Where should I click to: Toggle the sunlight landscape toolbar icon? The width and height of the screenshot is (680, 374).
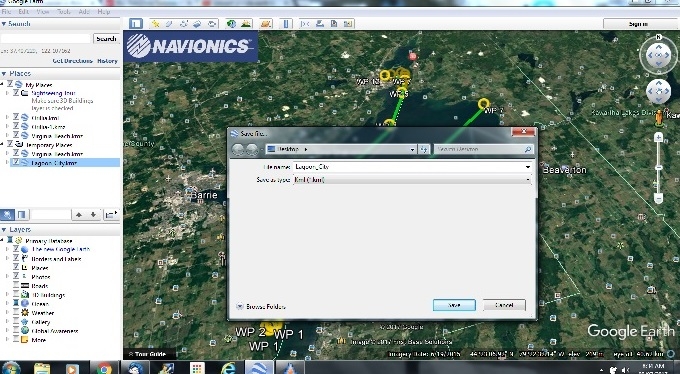[245, 24]
